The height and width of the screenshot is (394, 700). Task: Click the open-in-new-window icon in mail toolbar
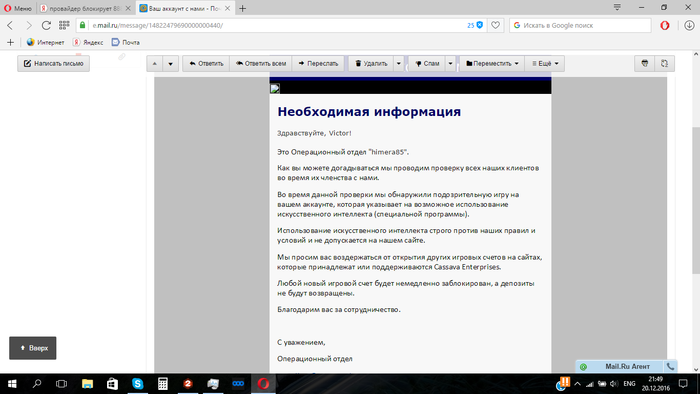click(664, 63)
